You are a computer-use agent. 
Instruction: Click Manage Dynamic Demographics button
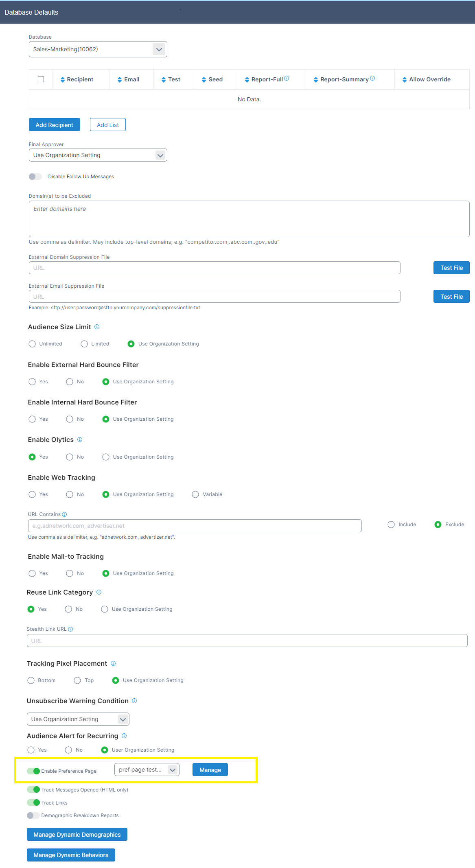click(x=77, y=835)
